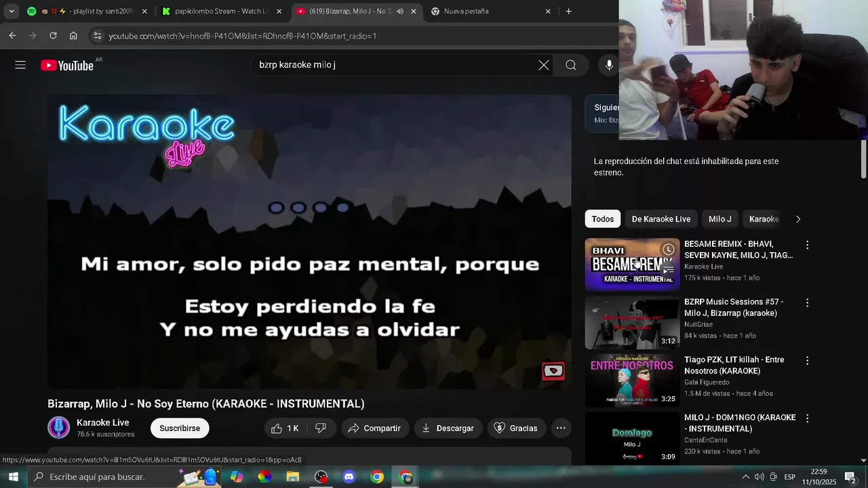Click the Gabi Figueredo channel name
The height and width of the screenshot is (488, 868).
click(707, 382)
